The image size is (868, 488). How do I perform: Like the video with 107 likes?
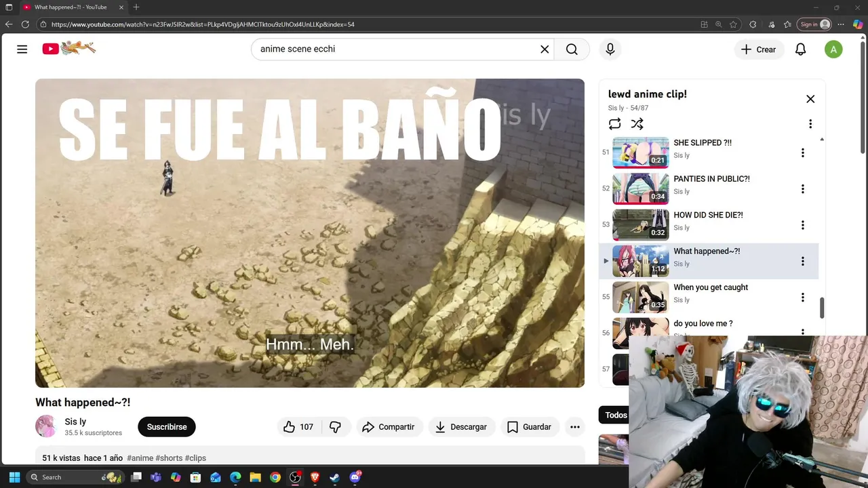pos(298,427)
